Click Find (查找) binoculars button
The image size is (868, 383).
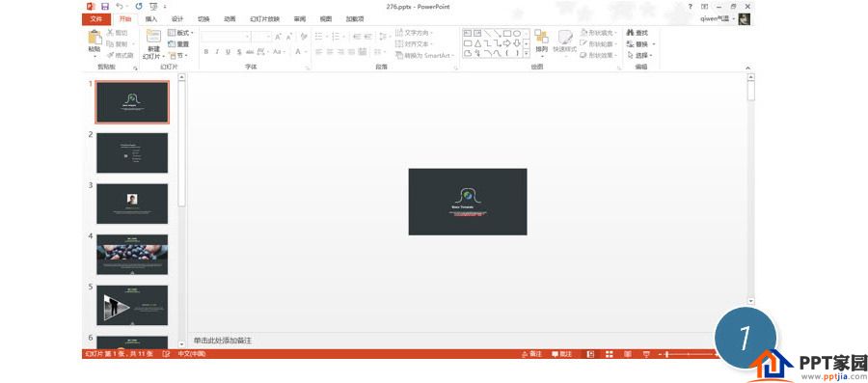(x=637, y=33)
